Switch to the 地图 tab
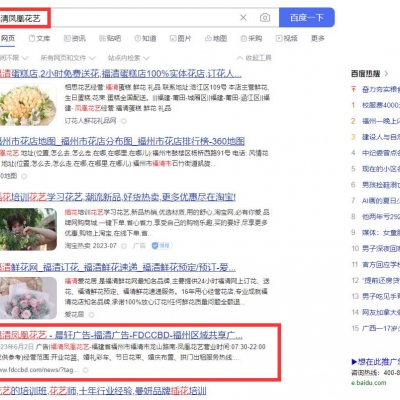Screen dimensions: 400x400 pyautogui.click(x=216, y=38)
